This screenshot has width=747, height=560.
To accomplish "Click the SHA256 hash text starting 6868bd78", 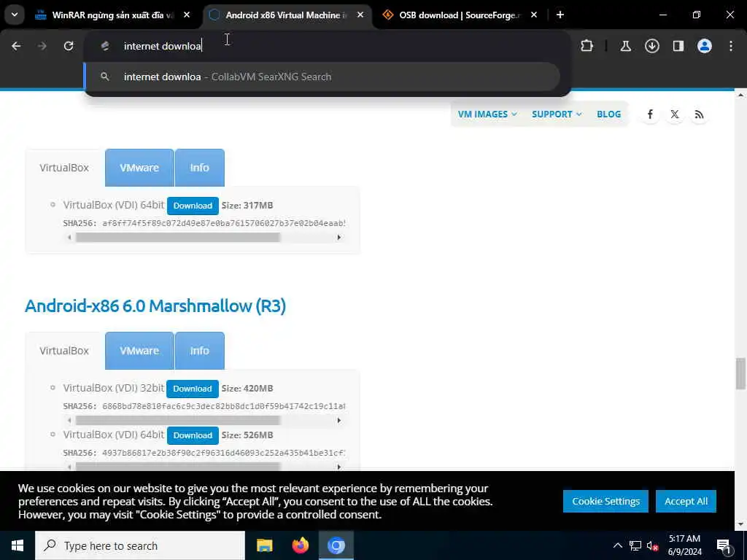I will [224, 406].
